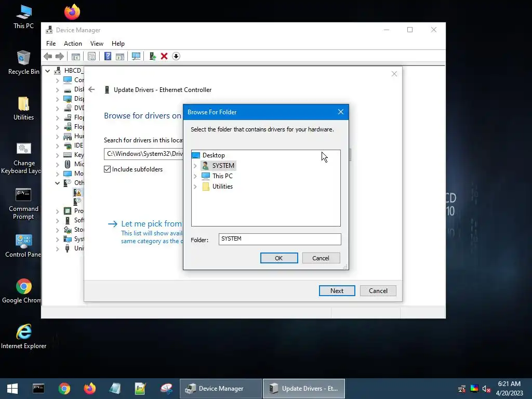
Task: Click OK in Browse For Folder
Action: 279,258
